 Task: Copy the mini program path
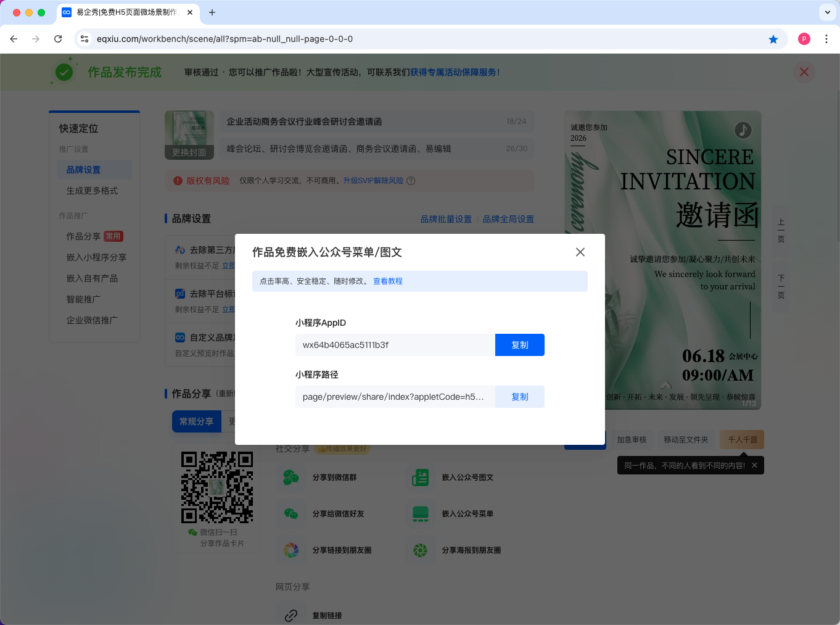(519, 397)
